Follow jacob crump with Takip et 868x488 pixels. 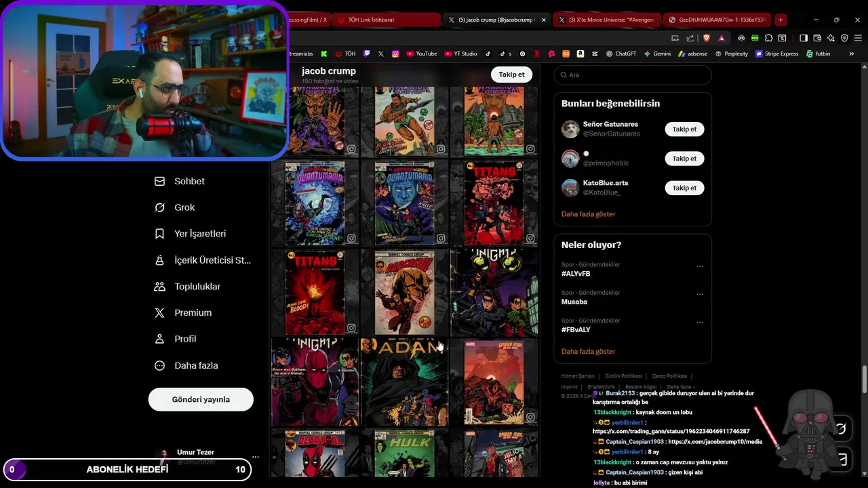511,75
